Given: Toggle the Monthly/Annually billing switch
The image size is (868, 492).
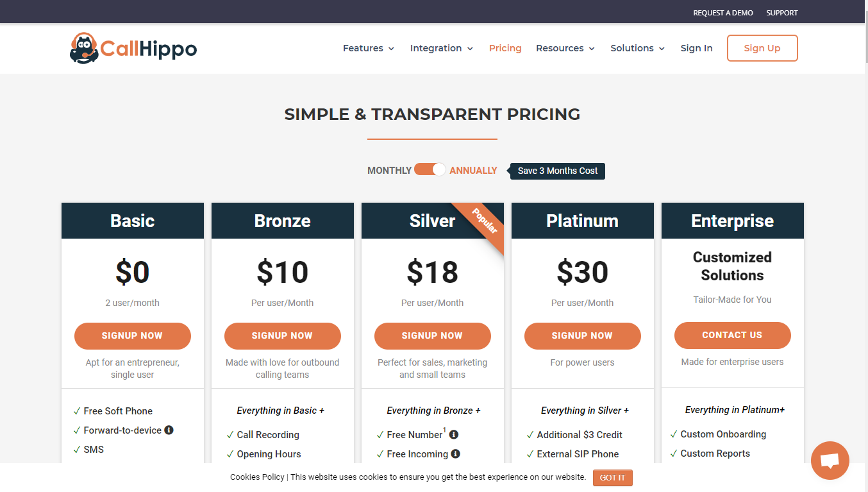Looking at the screenshot, I should pyautogui.click(x=430, y=169).
